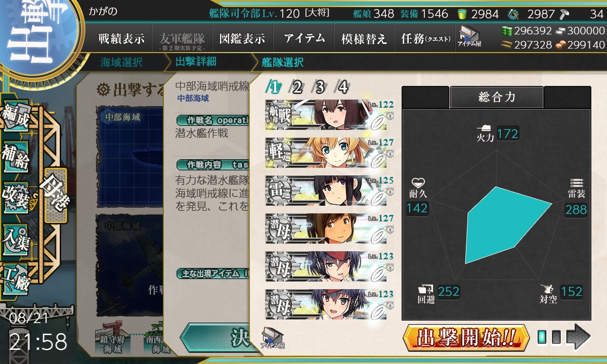The height and width of the screenshot is (364, 607).
Task: Return to 母港 home port button
Action: (x=55, y=196)
